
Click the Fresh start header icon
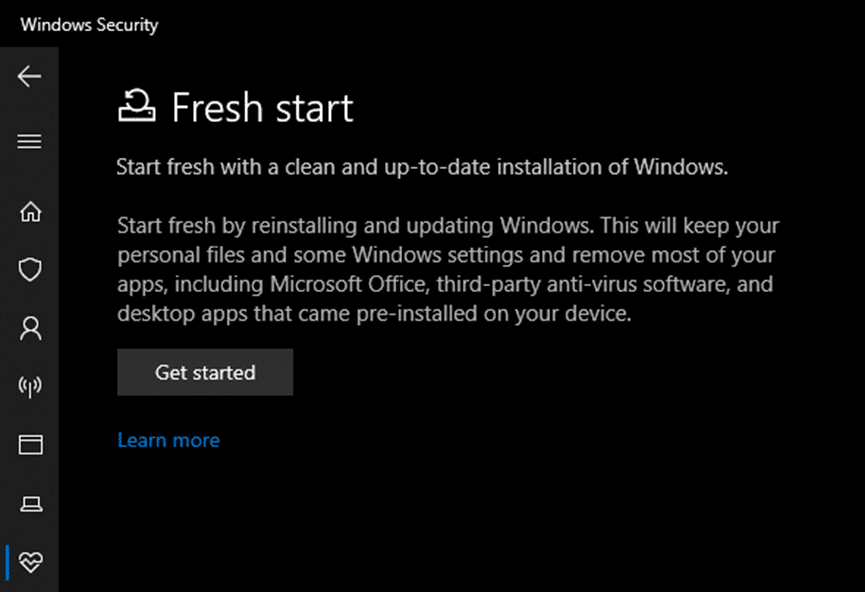[x=137, y=106]
